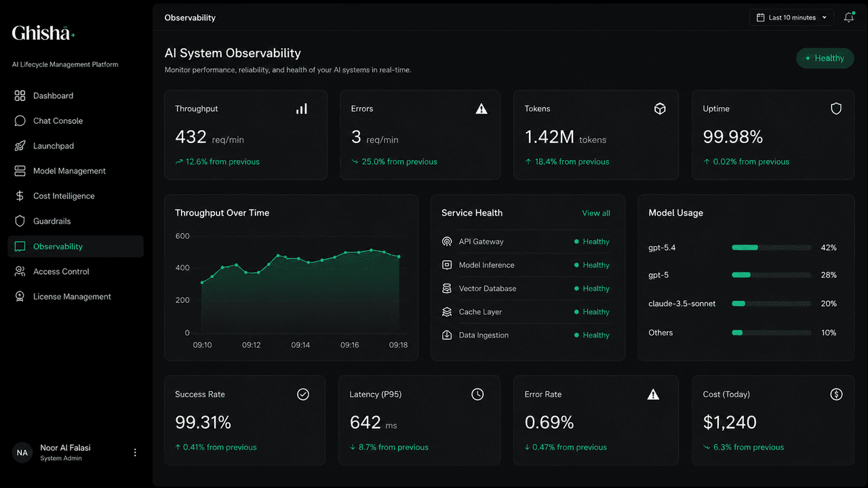Click the NA user avatar
Image resolution: width=868 pixels, height=488 pixels.
22,452
